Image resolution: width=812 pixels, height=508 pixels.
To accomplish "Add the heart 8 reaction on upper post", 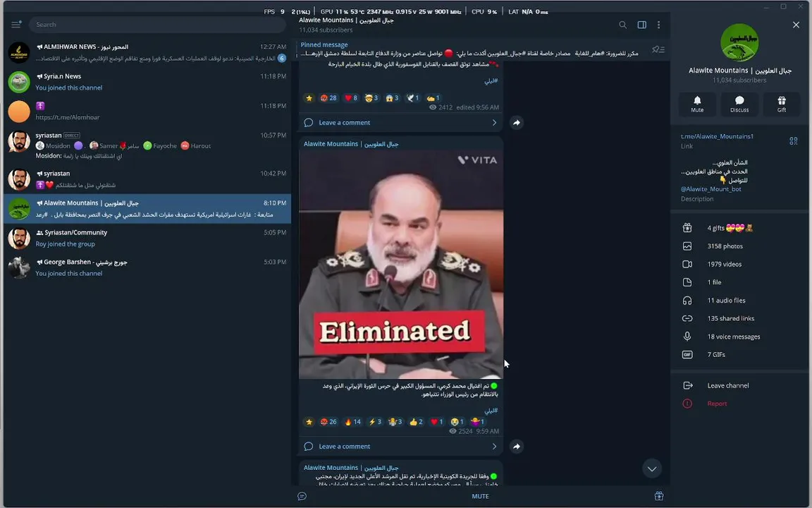I will coord(351,98).
